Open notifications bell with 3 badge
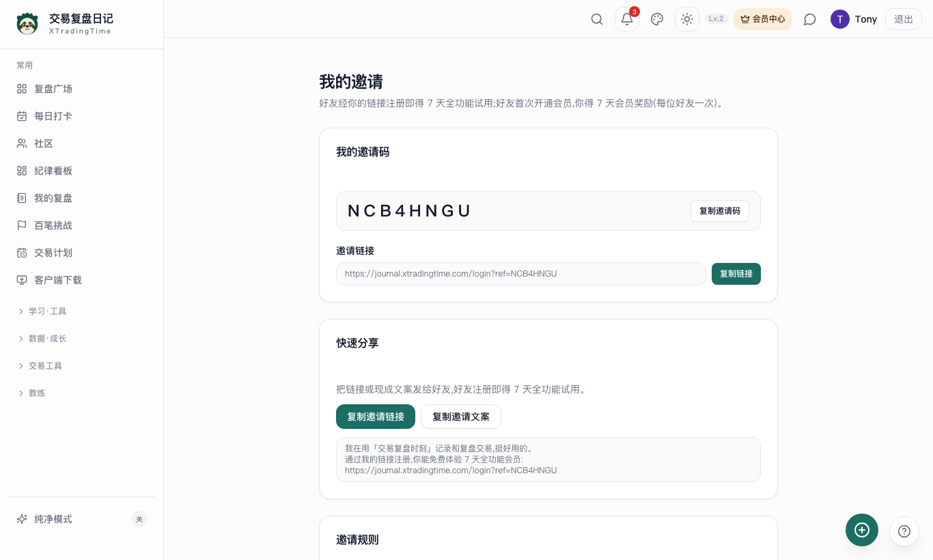Image resolution: width=933 pixels, height=560 pixels. point(627,19)
